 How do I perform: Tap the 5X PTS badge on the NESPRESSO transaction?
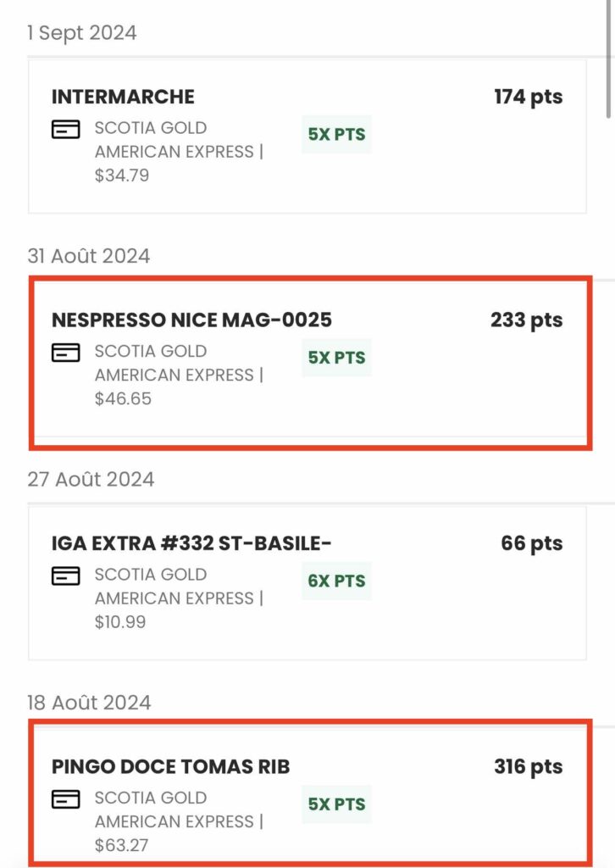(336, 358)
